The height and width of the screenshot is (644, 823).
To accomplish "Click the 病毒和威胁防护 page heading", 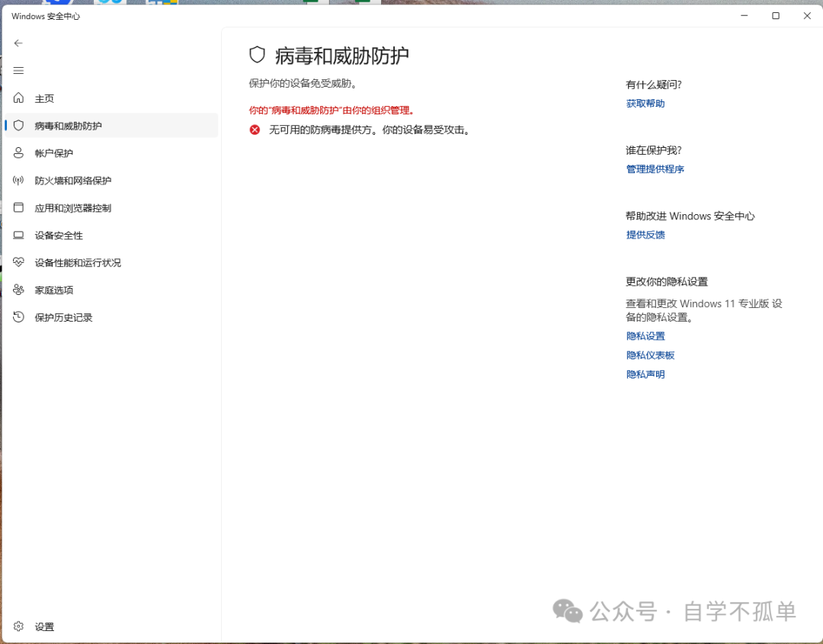I will point(341,56).
